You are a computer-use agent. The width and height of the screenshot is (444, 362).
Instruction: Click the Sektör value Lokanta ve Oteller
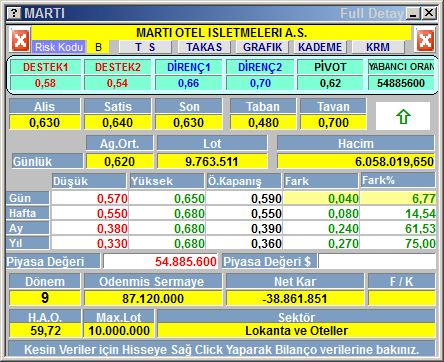(296, 331)
